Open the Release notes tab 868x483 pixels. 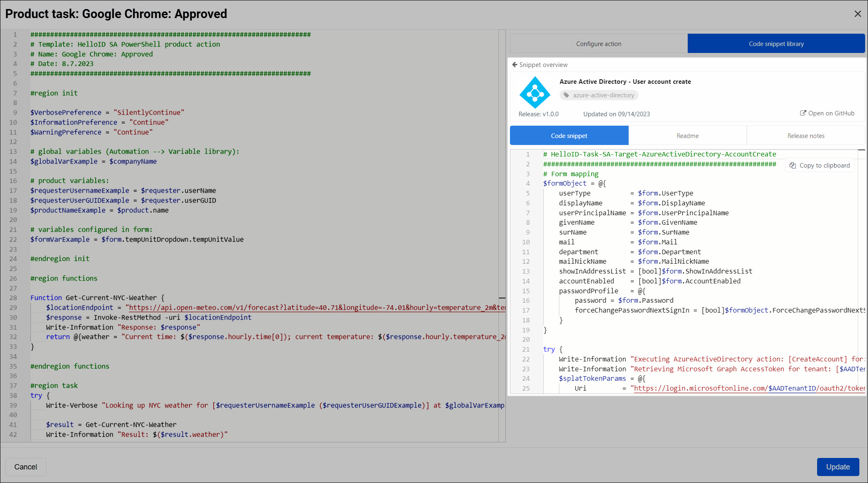(x=806, y=136)
